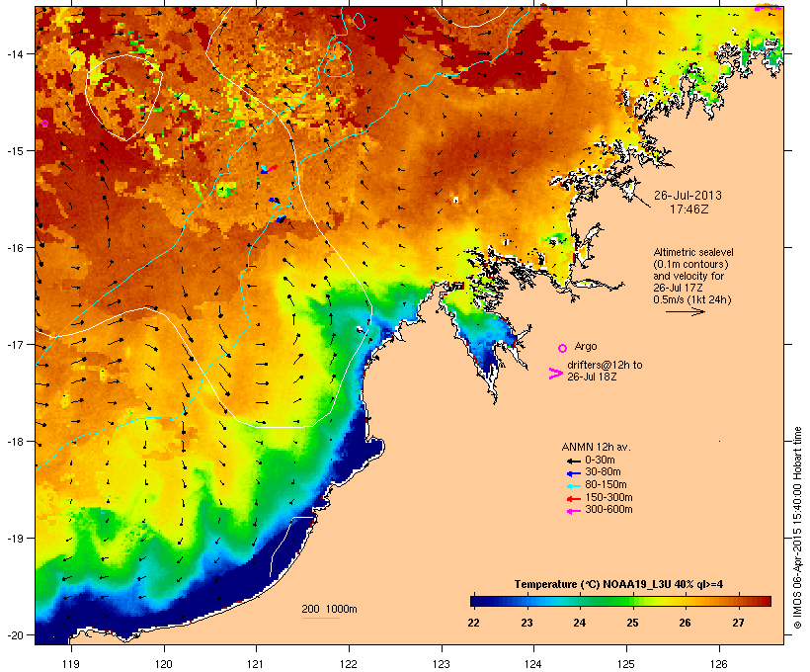Click the 'drifters@12h to' label

pyautogui.click(x=605, y=365)
